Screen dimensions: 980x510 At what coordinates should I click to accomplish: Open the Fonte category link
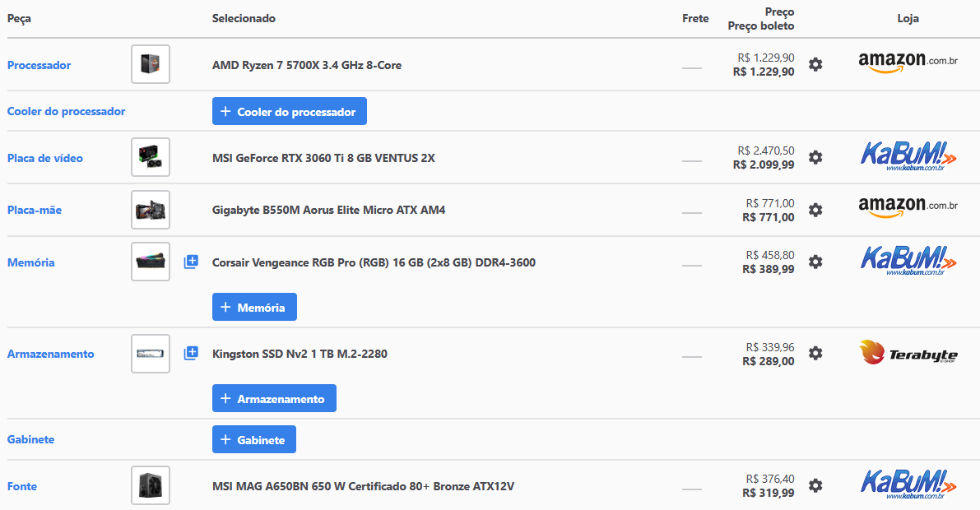pos(22,486)
